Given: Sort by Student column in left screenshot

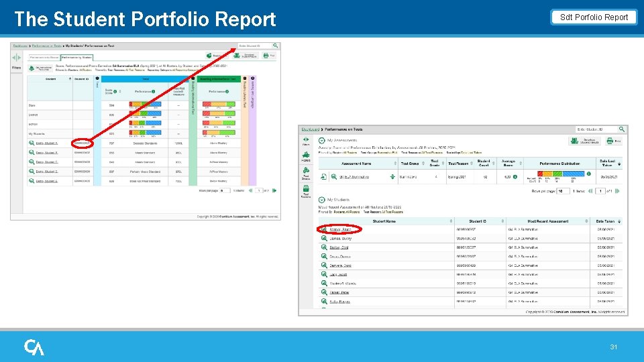Looking at the screenshot, I should [70, 79].
